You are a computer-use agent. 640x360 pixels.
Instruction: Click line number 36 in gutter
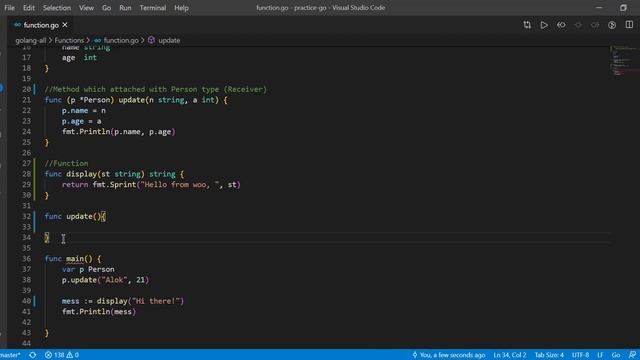(27, 259)
